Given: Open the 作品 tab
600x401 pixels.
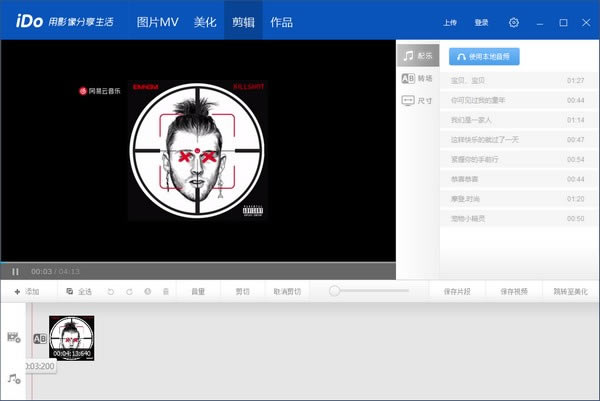Looking at the screenshot, I should 282,22.
